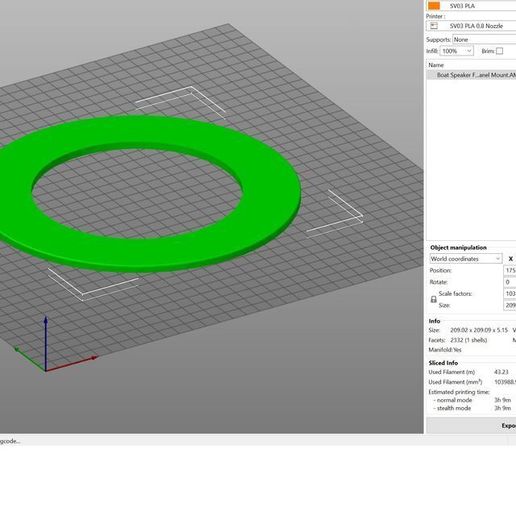Viewport: 516px width, 516px height.
Task: Click the Rotate X value field
Action: pos(510,282)
